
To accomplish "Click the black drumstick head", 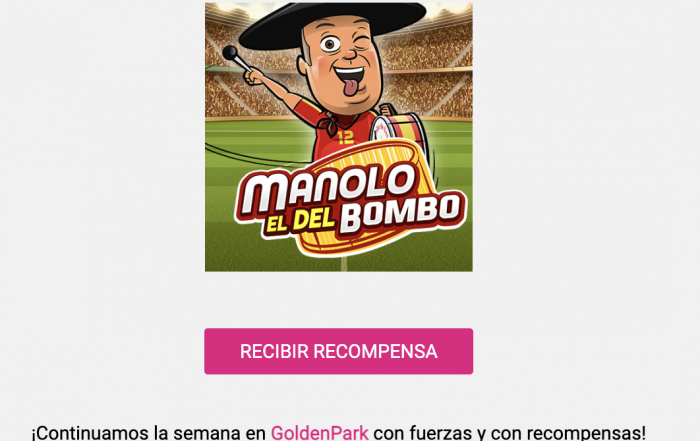I will point(230,53).
